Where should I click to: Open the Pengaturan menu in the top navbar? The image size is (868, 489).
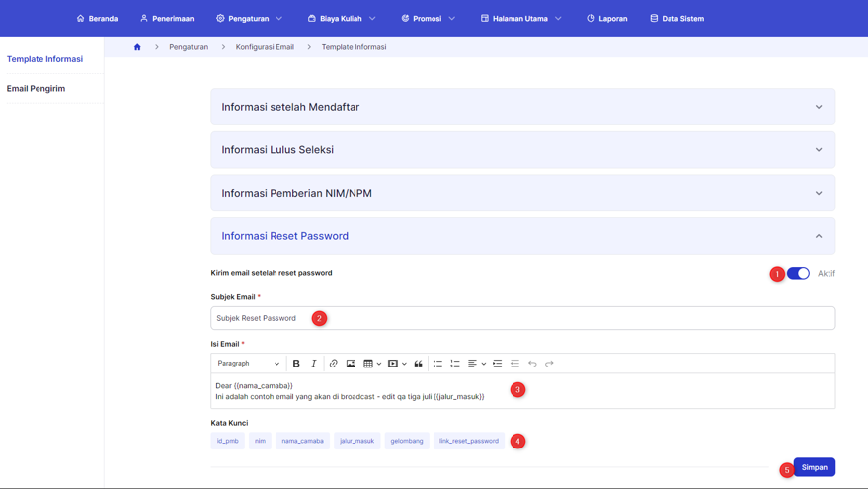(x=249, y=18)
